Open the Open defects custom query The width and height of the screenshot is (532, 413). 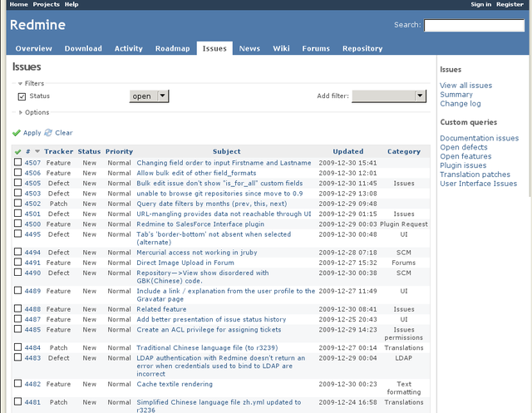tap(464, 148)
